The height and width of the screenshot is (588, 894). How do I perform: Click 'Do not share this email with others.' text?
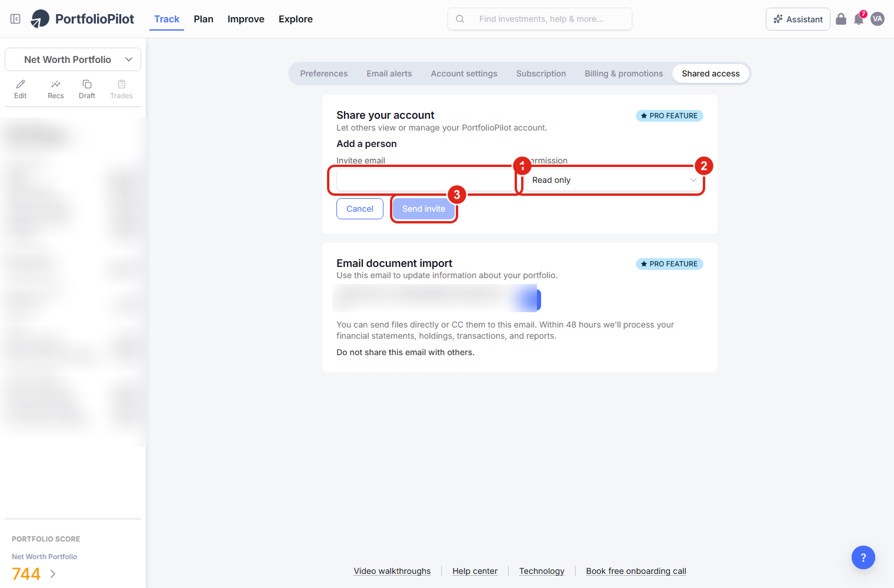405,352
